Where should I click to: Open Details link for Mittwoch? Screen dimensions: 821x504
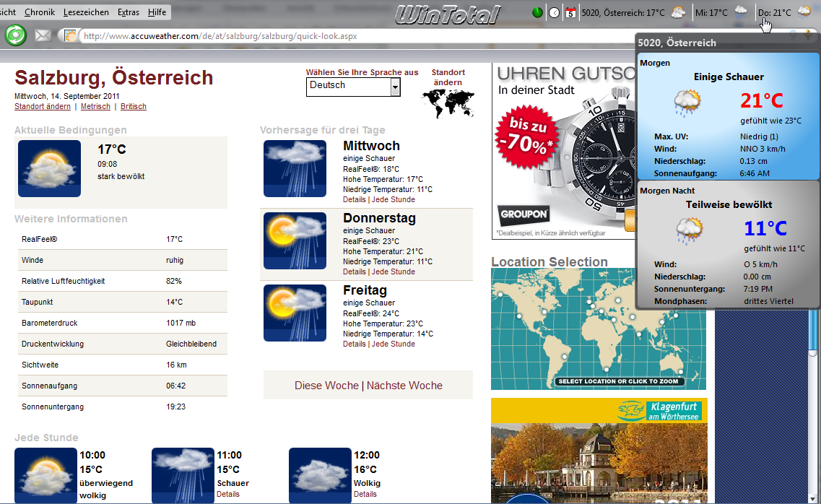(x=355, y=199)
